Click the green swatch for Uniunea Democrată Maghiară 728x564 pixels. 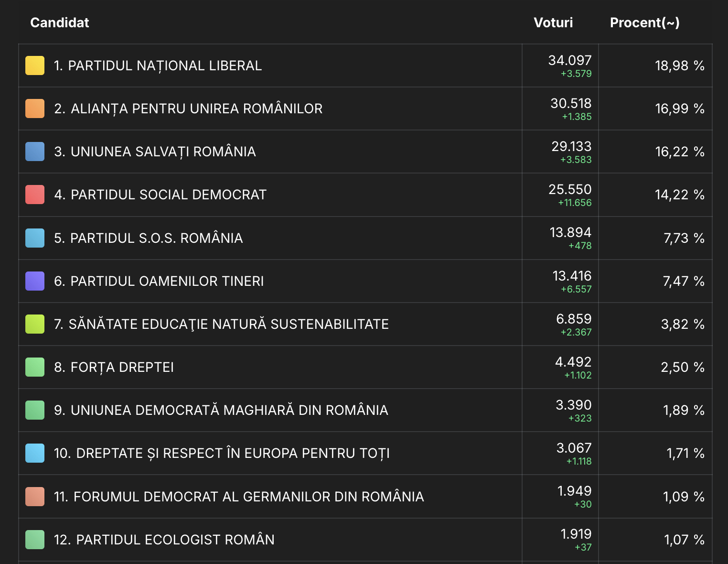tap(35, 410)
